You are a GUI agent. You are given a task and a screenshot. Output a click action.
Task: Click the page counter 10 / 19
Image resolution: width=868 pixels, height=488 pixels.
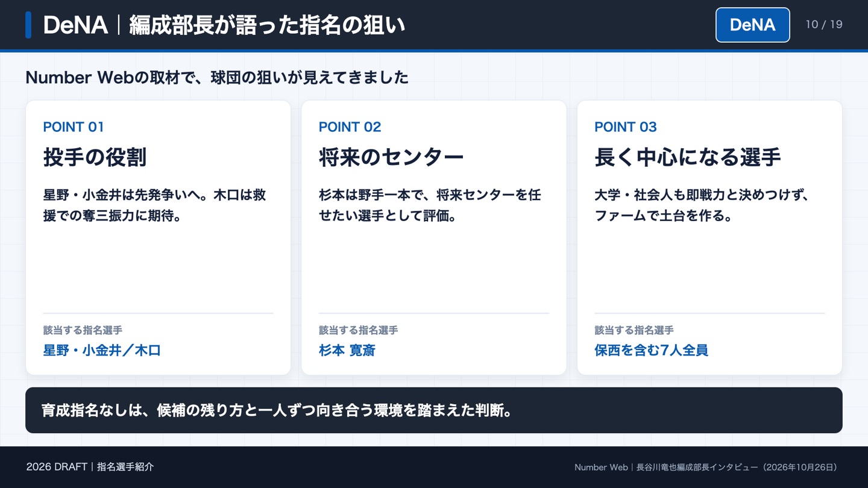tap(824, 25)
